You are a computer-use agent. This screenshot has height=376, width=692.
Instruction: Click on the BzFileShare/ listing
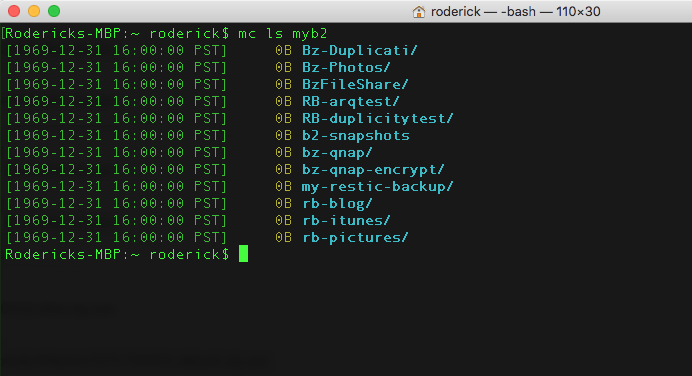pos(355,84)
